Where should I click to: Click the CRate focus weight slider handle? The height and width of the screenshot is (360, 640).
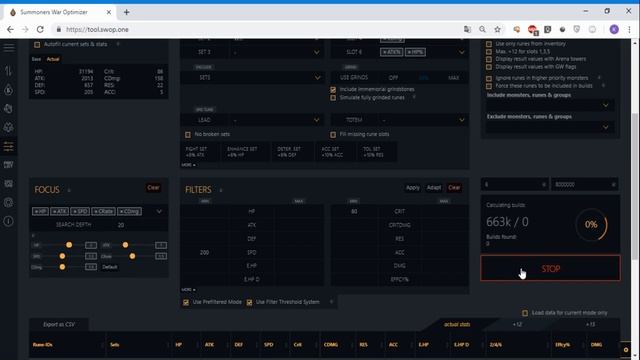tap(132, 256)
